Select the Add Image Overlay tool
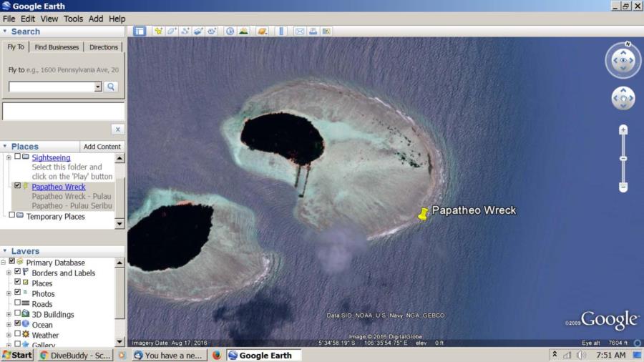Screen dimensions: 644x362 pos(198,31)
